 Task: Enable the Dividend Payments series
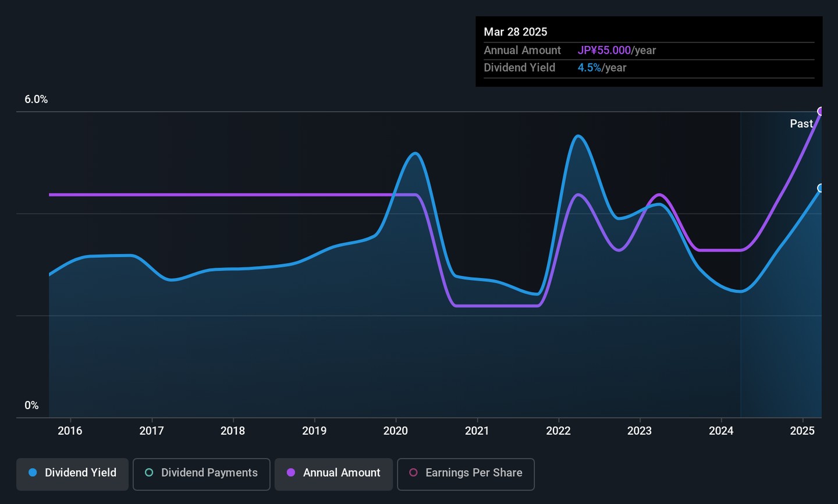[x=201, y=474]
